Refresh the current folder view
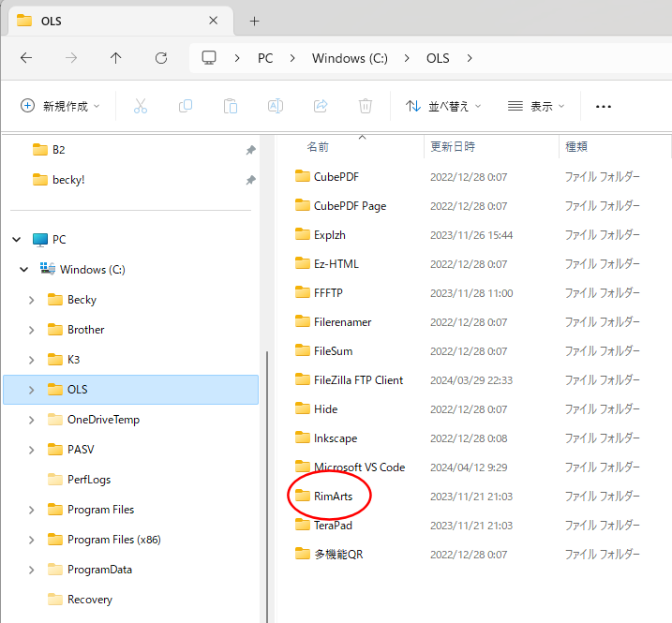 161,58
